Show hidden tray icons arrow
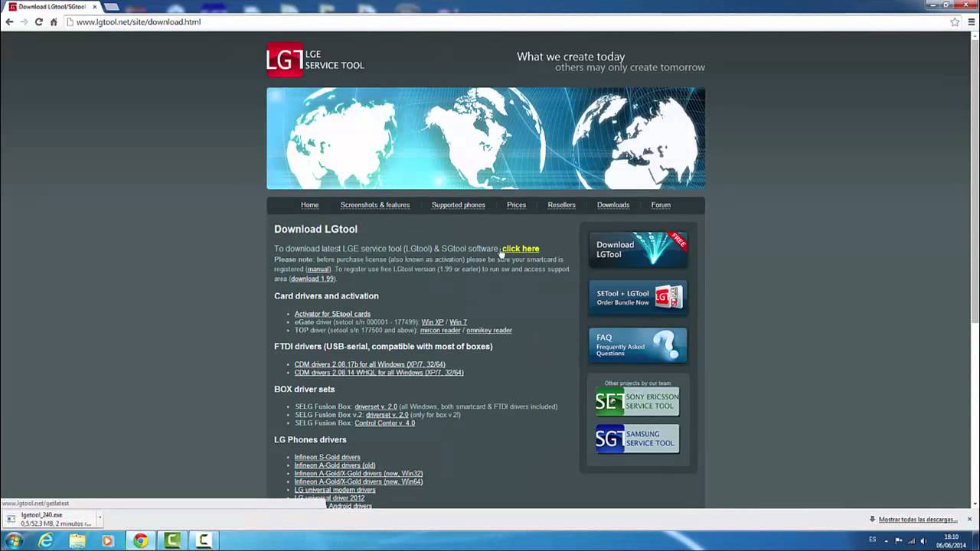Image resolution: width=980 pixels, height=551 pixels. pos(886,541)
